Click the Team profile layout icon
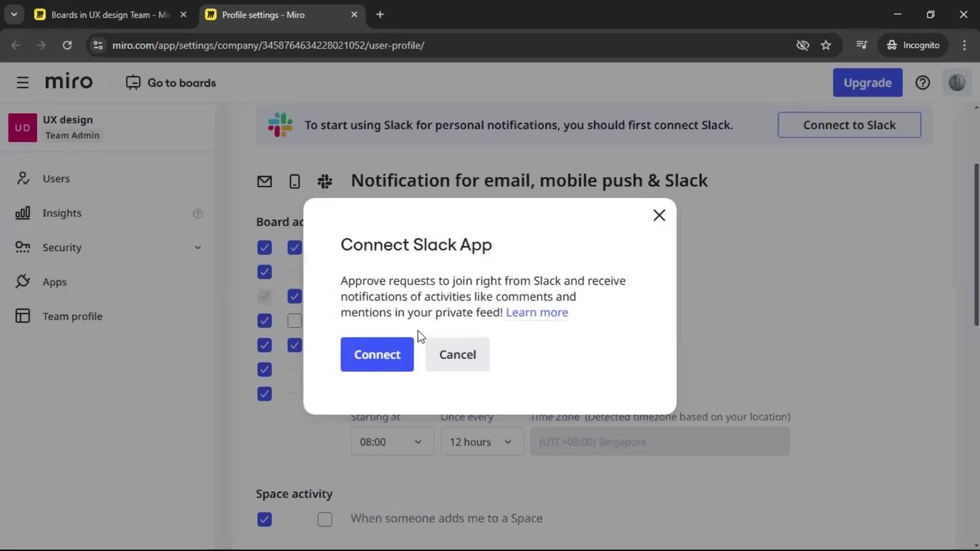Screen dimensions: 980x551 (x=22, y=316)
